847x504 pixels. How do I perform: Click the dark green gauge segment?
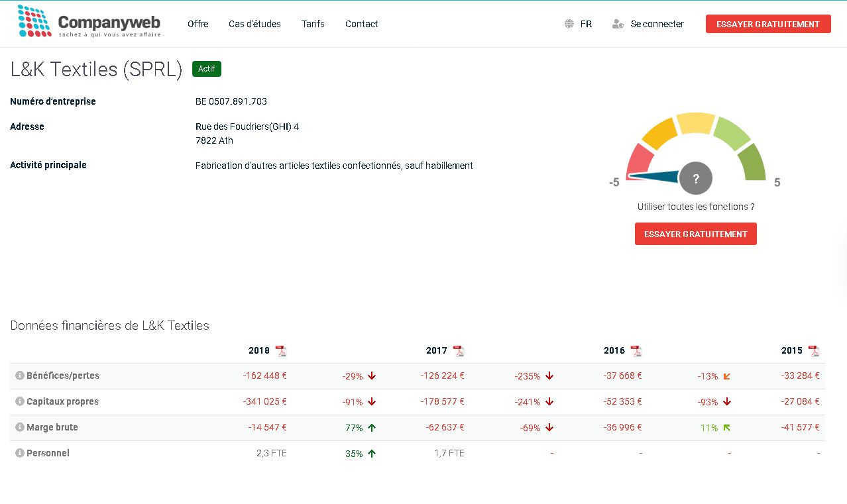point(752,162)
